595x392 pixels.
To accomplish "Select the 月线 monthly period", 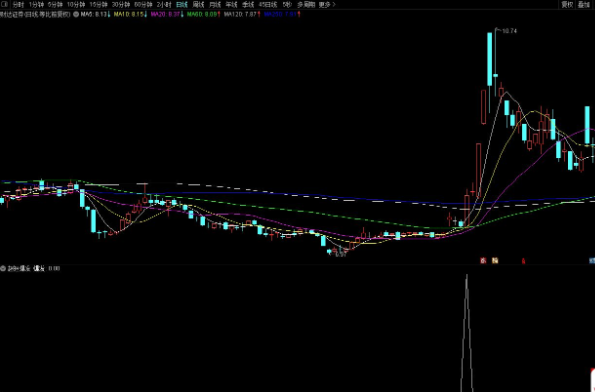I will coord(215,5).
